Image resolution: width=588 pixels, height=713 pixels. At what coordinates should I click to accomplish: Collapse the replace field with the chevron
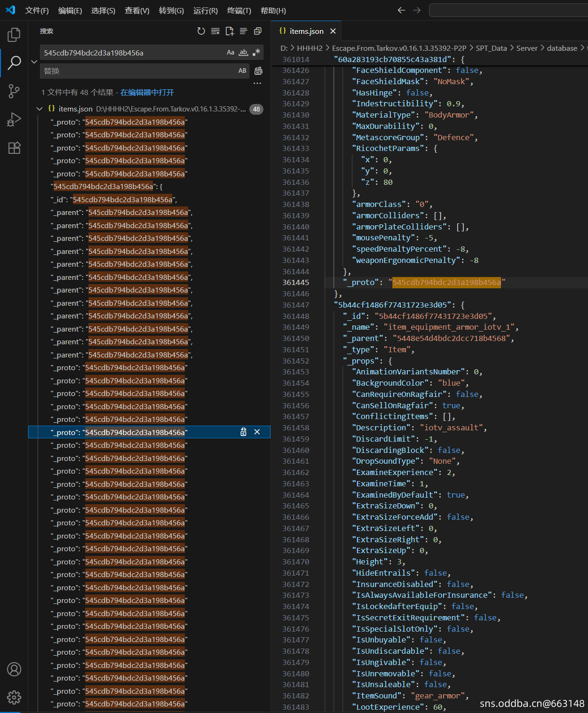tap(34, 62)
